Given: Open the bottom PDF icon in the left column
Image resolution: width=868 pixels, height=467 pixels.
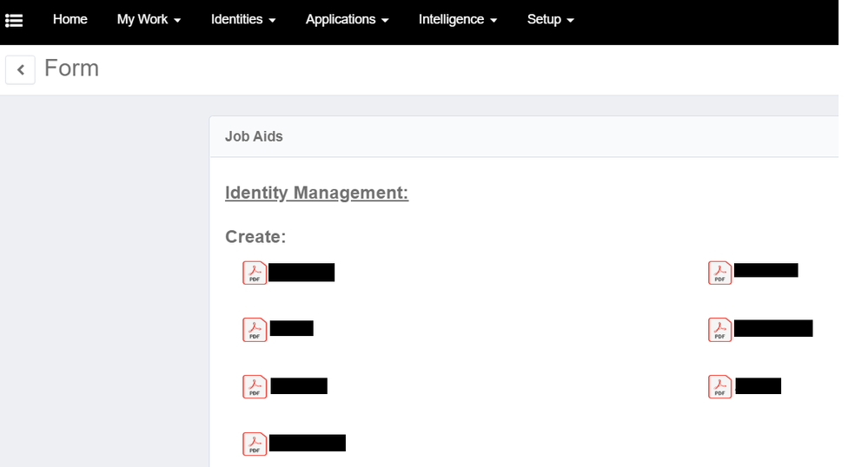Looking at the screenshot, I should coord(255,444).
